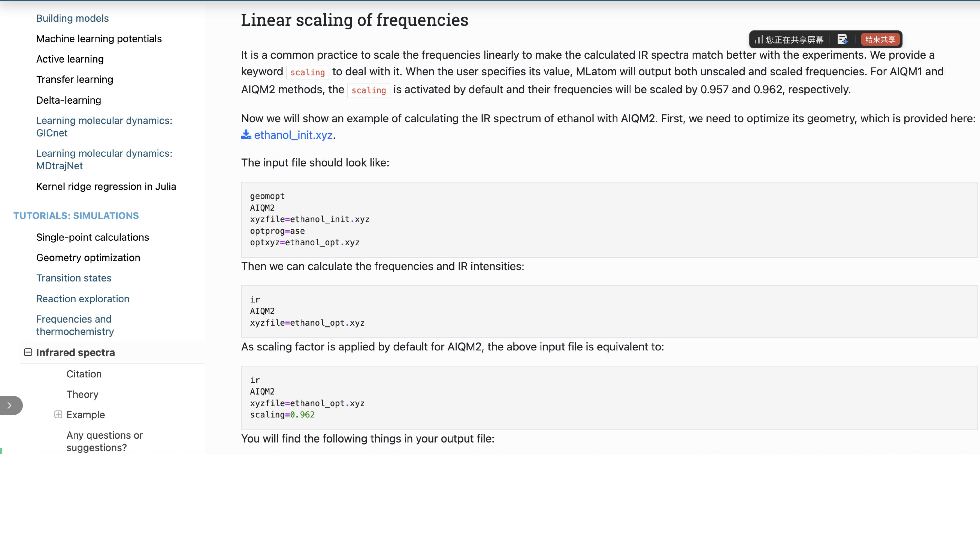Jump to the Citation subsection

click(84, 374)
